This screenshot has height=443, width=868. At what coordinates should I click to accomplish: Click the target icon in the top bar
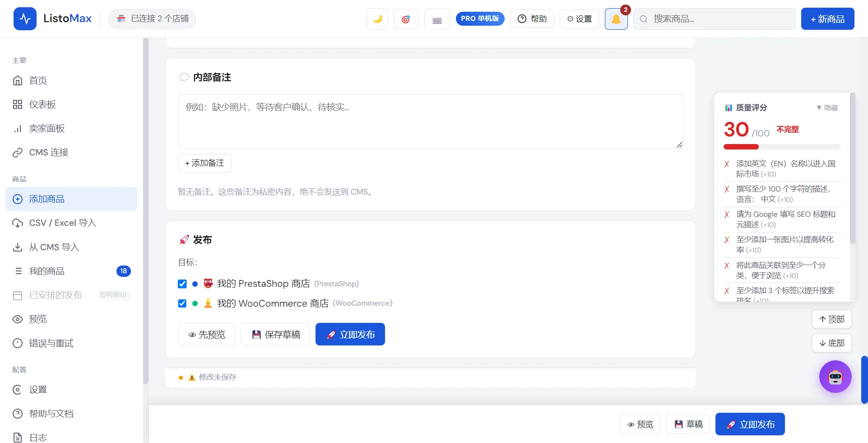click(406, 19)
